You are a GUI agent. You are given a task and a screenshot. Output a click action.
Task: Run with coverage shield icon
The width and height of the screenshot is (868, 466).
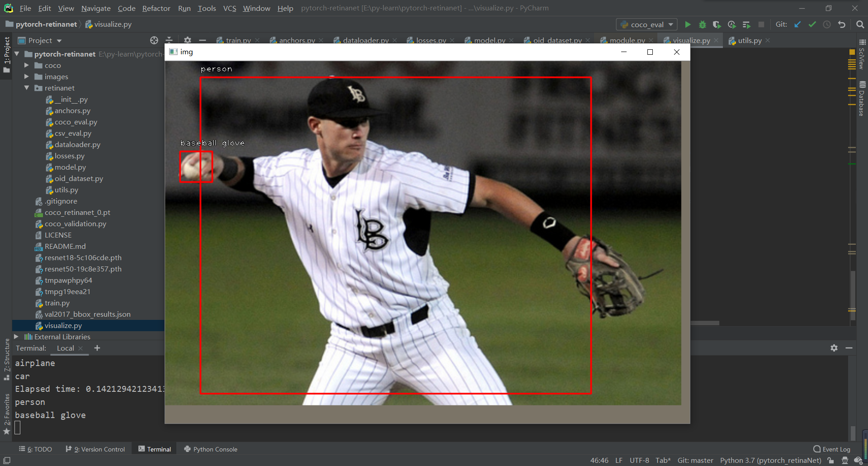tap(717, 24)
